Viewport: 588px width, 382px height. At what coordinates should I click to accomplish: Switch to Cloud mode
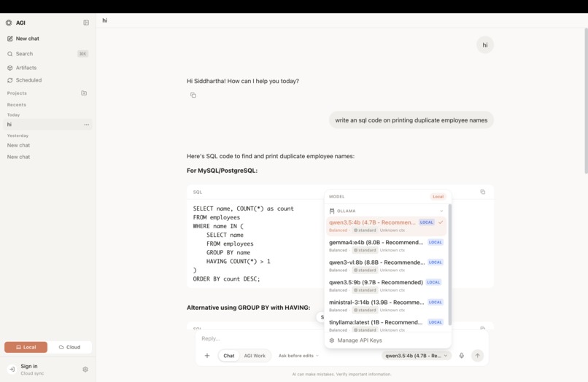coord(70,347)
